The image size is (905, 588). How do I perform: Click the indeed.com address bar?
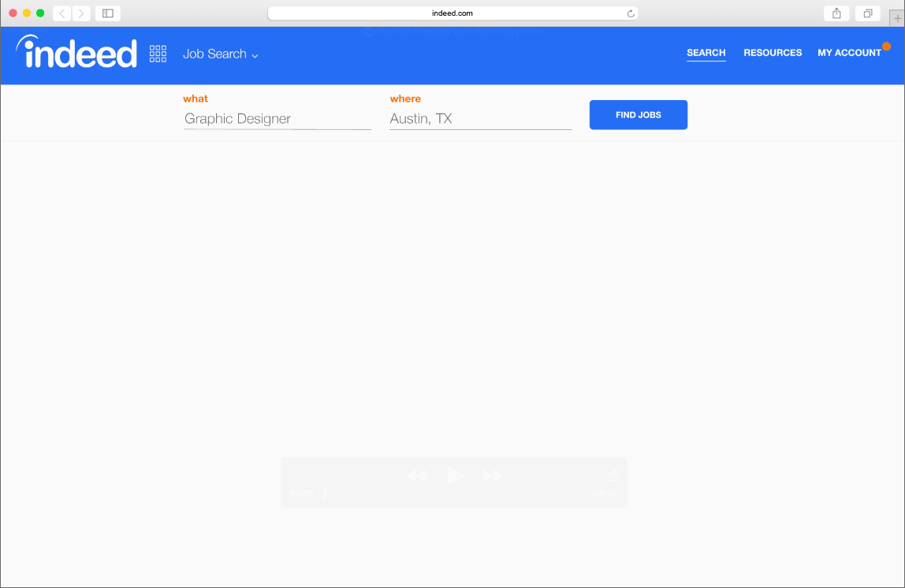point(452,13)
